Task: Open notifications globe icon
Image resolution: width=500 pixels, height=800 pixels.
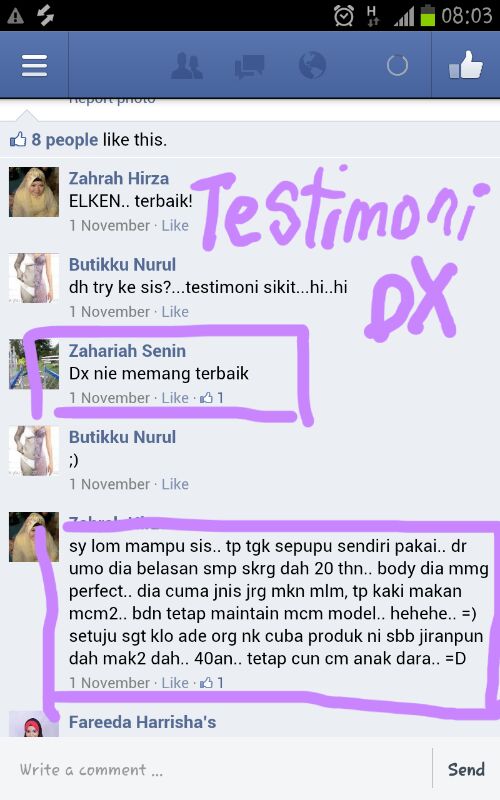Action: coord(312,65)
